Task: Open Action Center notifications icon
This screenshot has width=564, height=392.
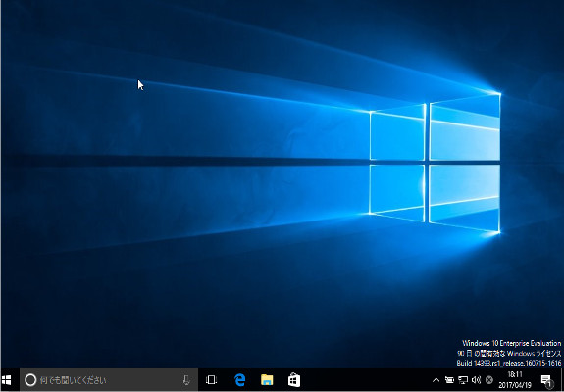Action: tap(546, 380)
